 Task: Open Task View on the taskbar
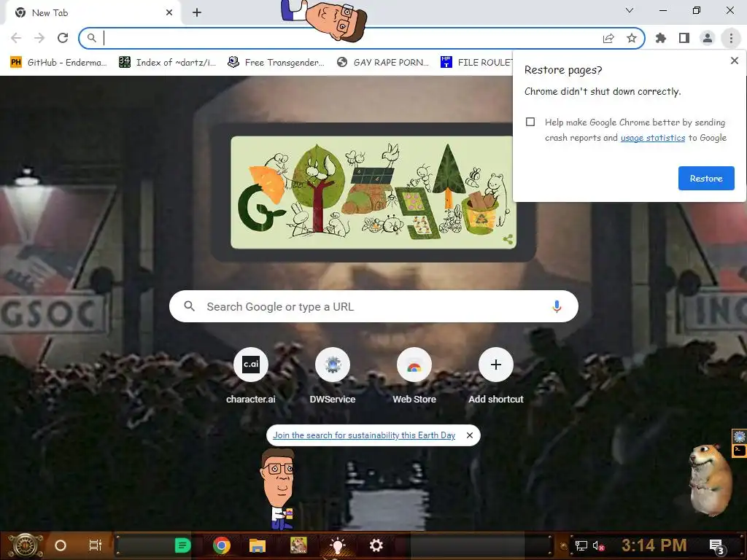[96, 545]
